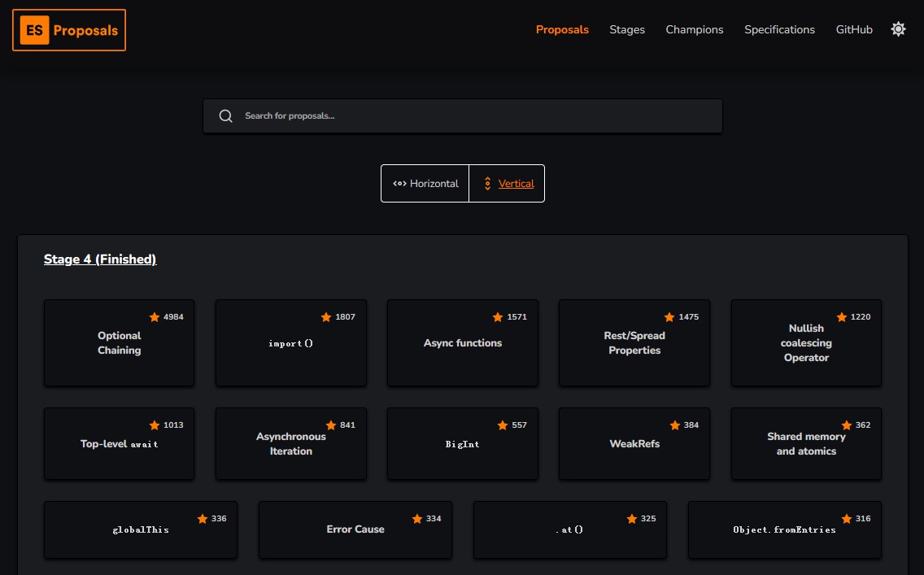Click the Stage 4 (Finished) heading
The width and height of the screenshot is (924, 575).
click(100, 259)
